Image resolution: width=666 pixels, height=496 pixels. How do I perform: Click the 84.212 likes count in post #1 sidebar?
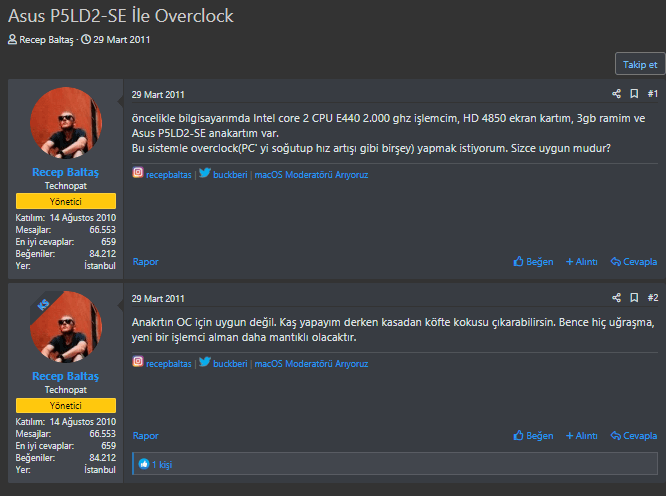102,254
